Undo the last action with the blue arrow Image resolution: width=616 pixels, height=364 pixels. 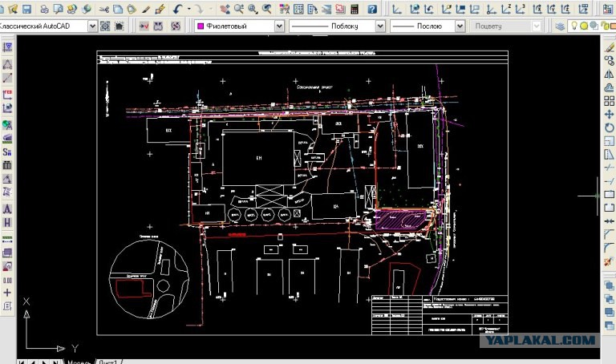click(x=178, y=9)
